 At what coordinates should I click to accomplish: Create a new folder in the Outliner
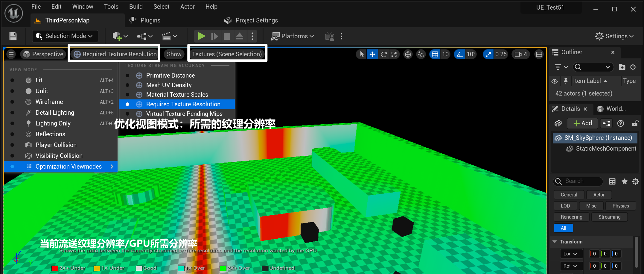click(x=622, y=67)
